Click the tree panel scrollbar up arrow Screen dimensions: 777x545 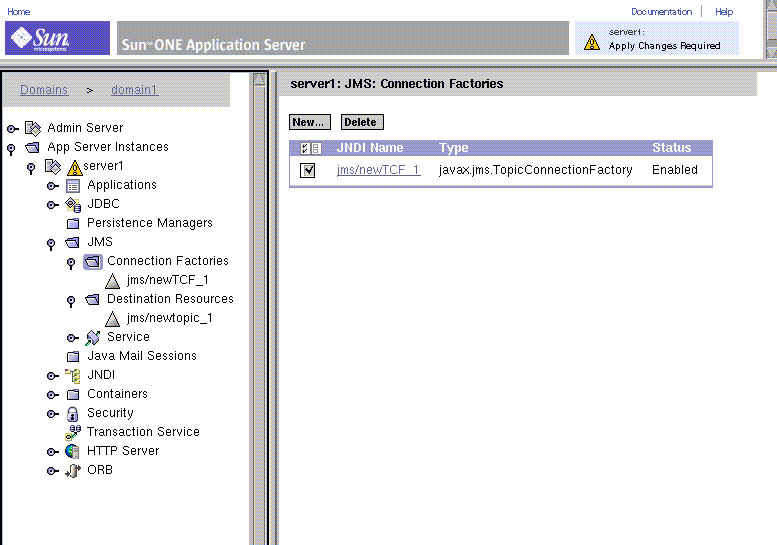coord(259,79)
